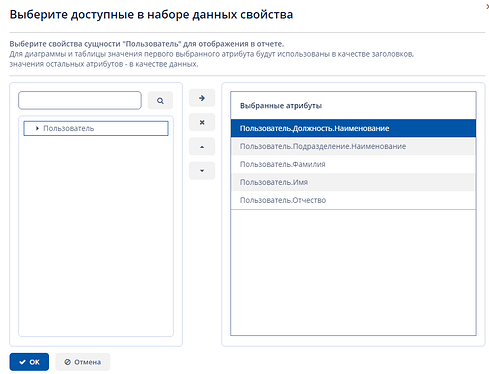Click the magnifier search button
Image resolution: width=489 pixels, height=374 pixels.
click(x=160, y=100)
